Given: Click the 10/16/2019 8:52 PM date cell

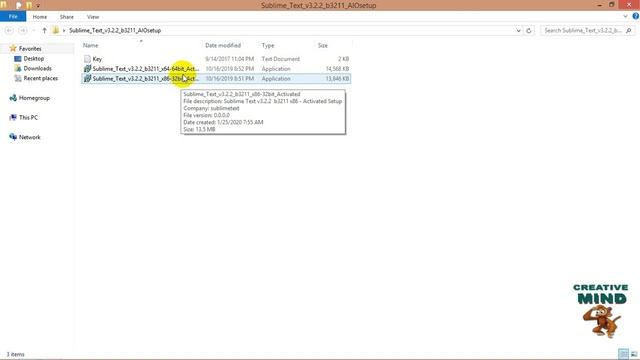Looking at the screenshot, I should pyautogui.click(x=230, y=69).
